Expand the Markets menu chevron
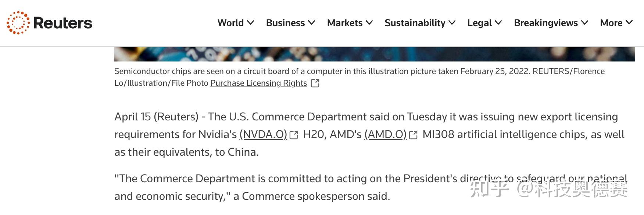 point(369,22)
